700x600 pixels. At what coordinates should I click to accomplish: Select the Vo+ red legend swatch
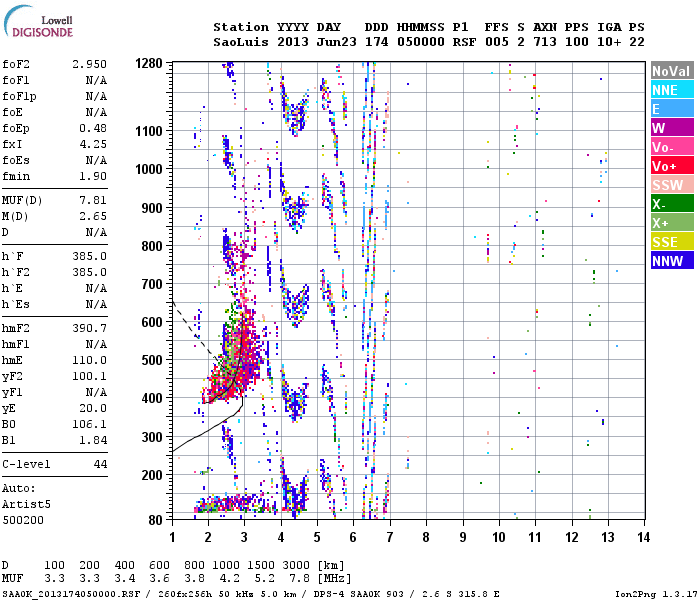(x=672, y=166)
